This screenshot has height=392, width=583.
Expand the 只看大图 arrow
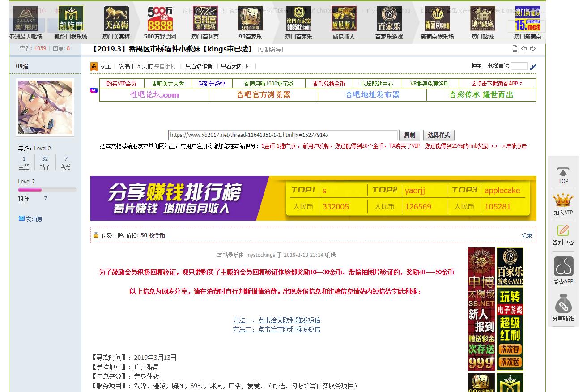247,66
